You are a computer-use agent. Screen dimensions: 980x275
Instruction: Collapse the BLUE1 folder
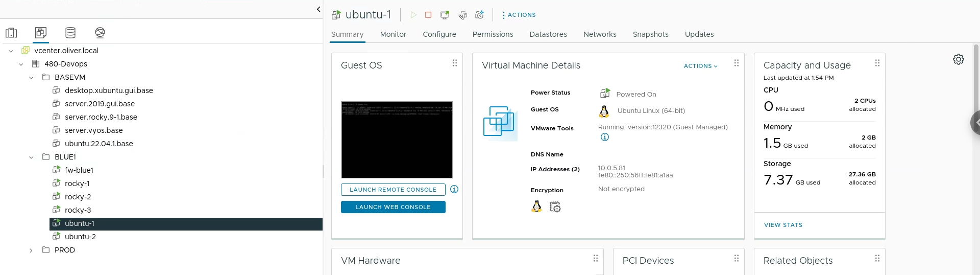point(31,157)
